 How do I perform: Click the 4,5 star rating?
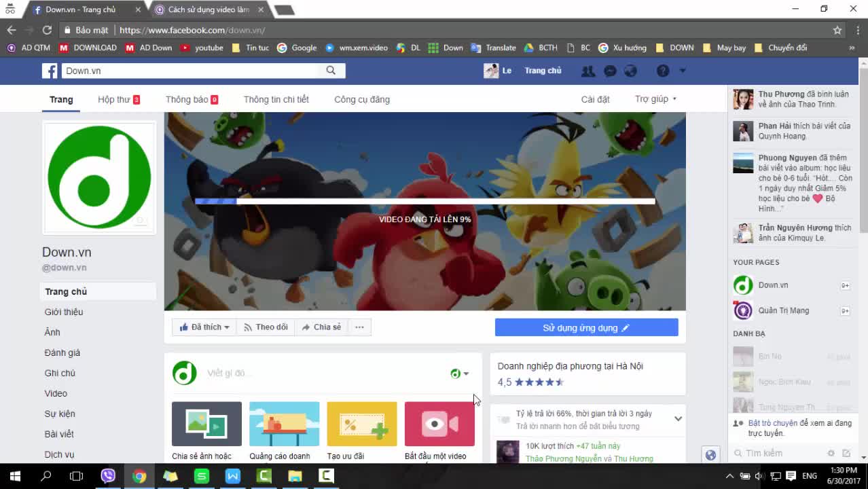[531, 382]
